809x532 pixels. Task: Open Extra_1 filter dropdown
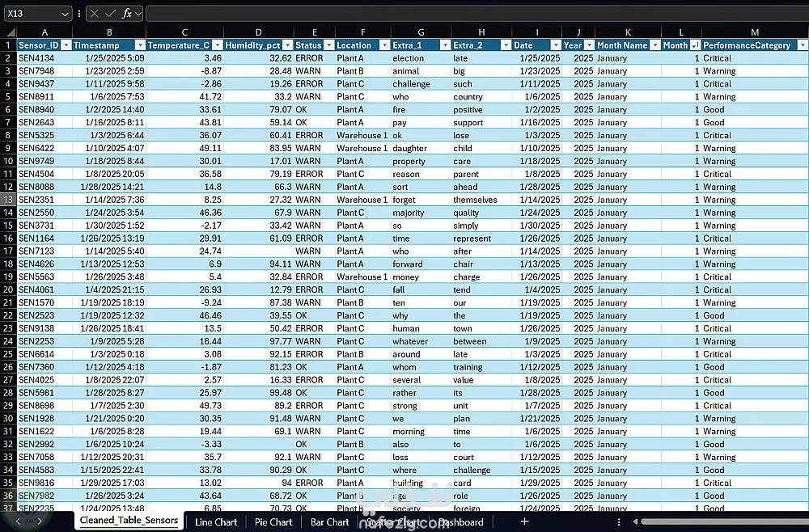[x=445, y=45]
